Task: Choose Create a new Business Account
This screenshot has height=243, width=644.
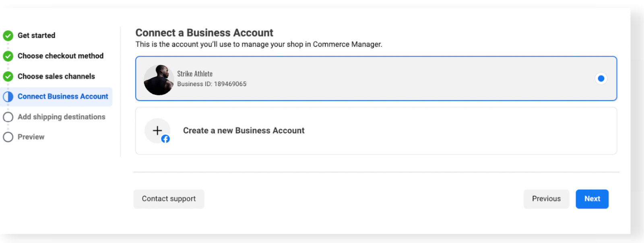Action: click(244, 131)
